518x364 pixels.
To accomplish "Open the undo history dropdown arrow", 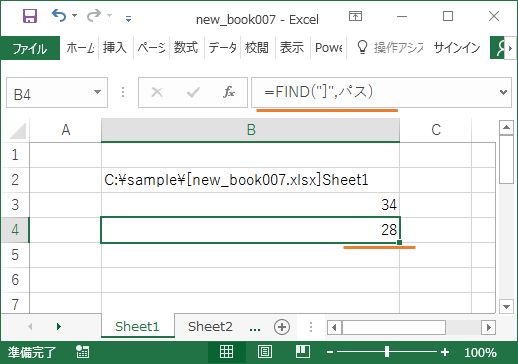I will tap(75, 15).
